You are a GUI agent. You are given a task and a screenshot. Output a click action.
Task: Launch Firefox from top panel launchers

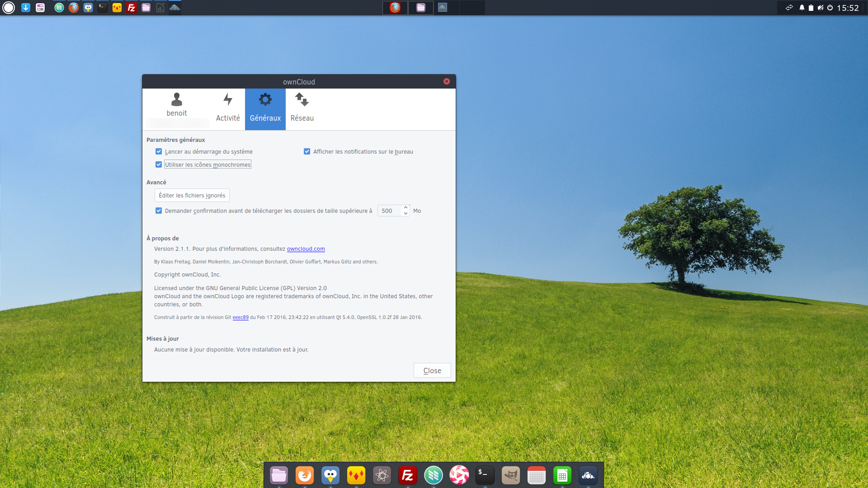74,8
